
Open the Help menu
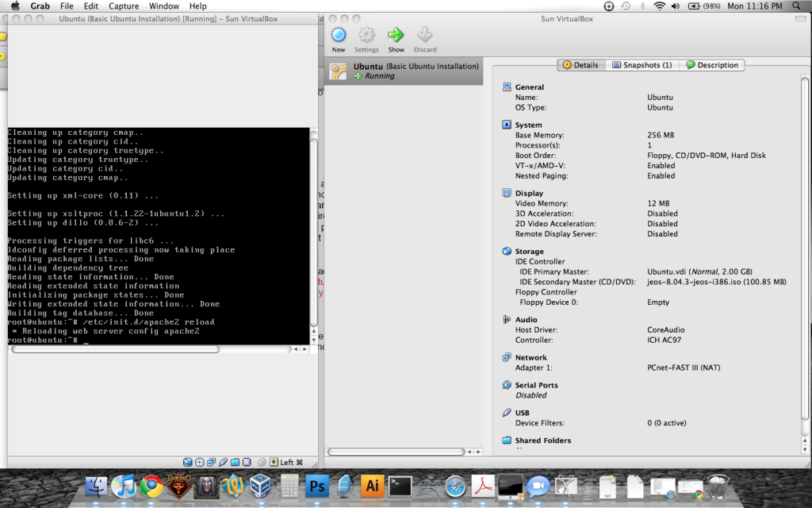[x=197, y=6]
